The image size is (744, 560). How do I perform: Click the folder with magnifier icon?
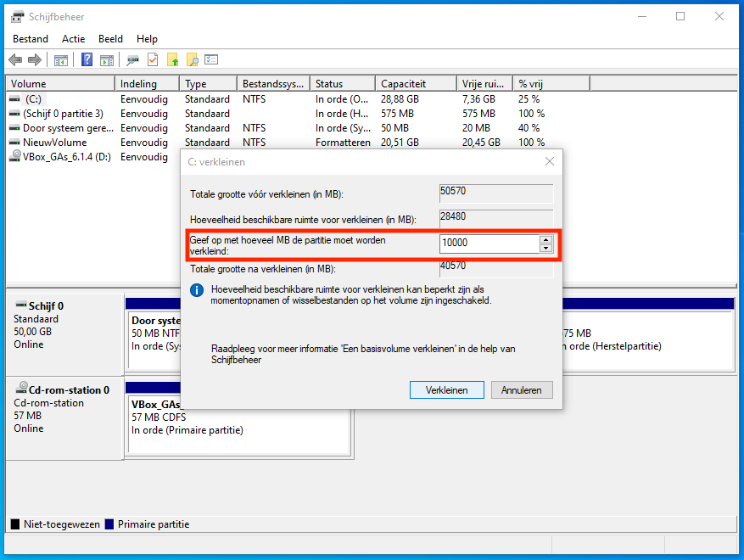[x=193, y=60]
